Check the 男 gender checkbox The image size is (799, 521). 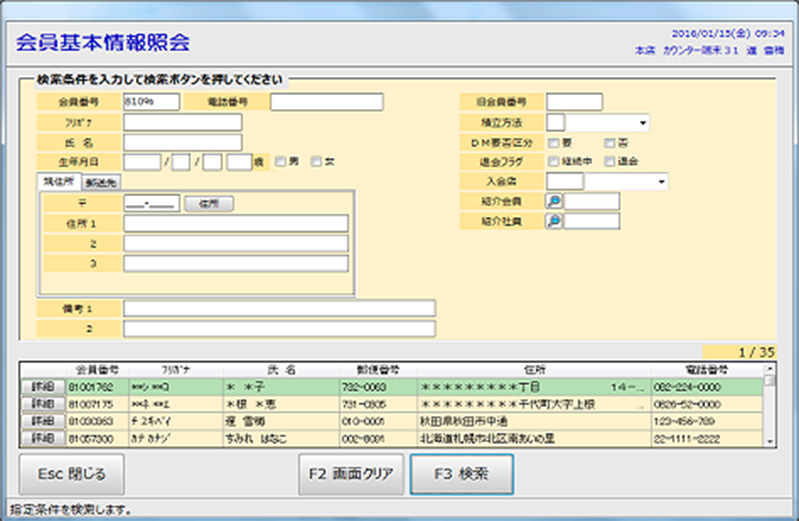(x=282, y=162)
